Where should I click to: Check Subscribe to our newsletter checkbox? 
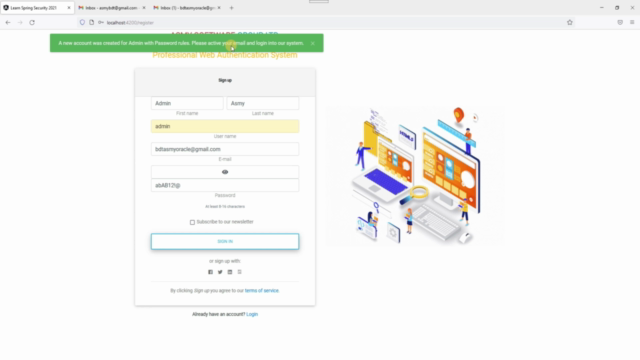pyautogui.click(x=192, y=222)
